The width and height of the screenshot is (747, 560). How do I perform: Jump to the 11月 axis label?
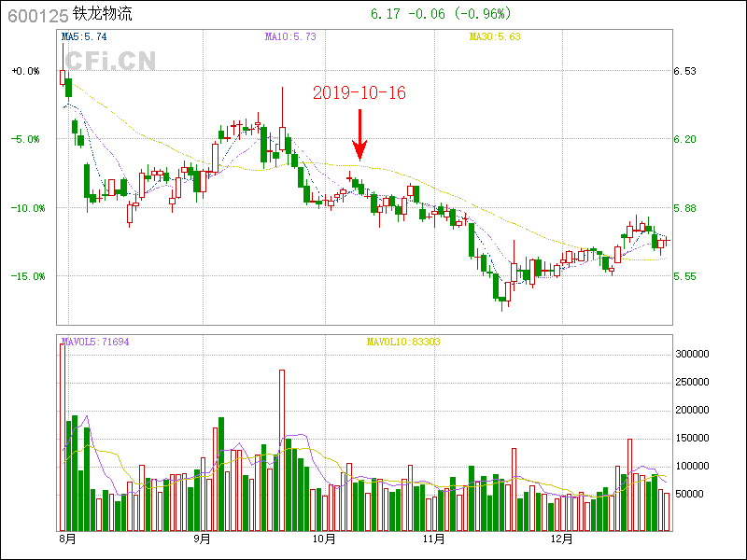point(432,539)
